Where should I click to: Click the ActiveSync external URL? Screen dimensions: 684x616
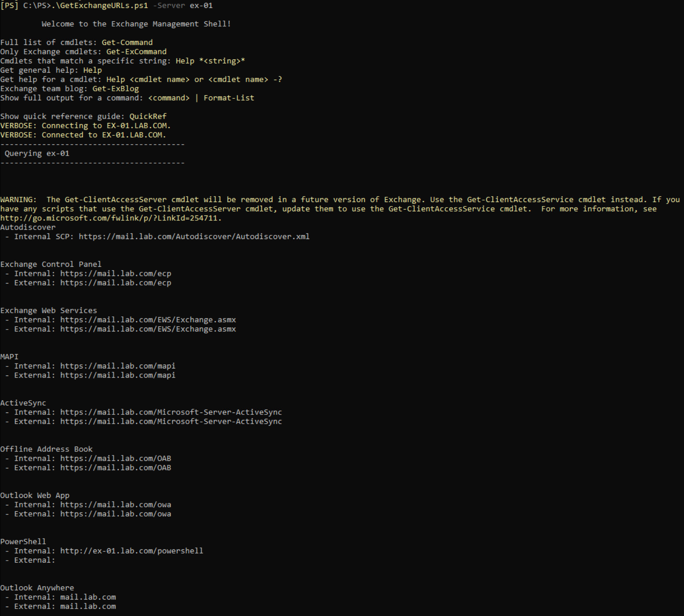[x=171, y=422]
